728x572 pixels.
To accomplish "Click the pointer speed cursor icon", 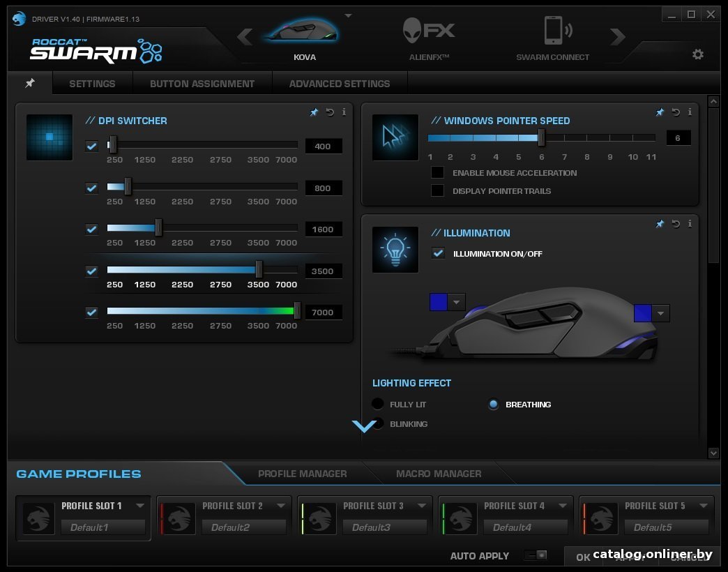I will point(395,137).
